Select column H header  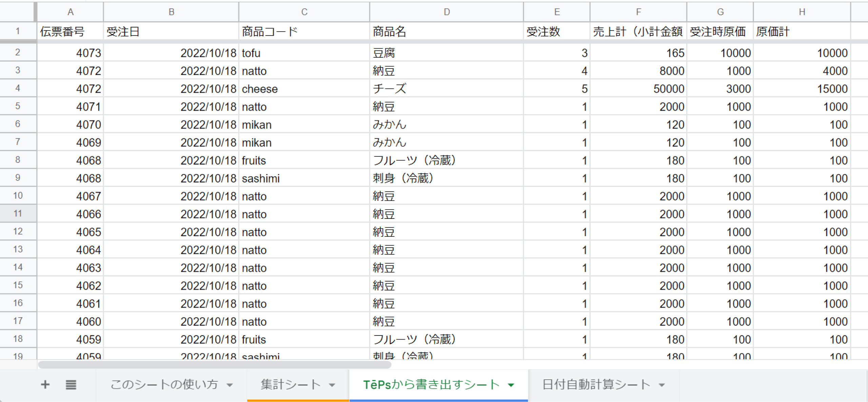click(x=802, y=12)
